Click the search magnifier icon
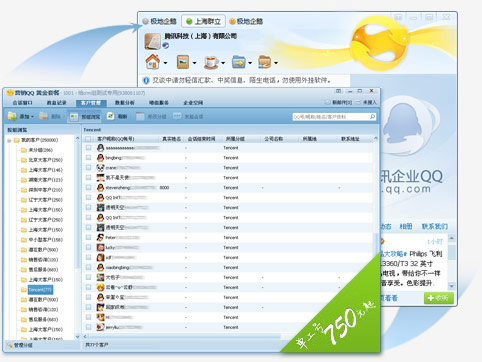The height and width of the screenshot is (362, 482). click(372, 116)
